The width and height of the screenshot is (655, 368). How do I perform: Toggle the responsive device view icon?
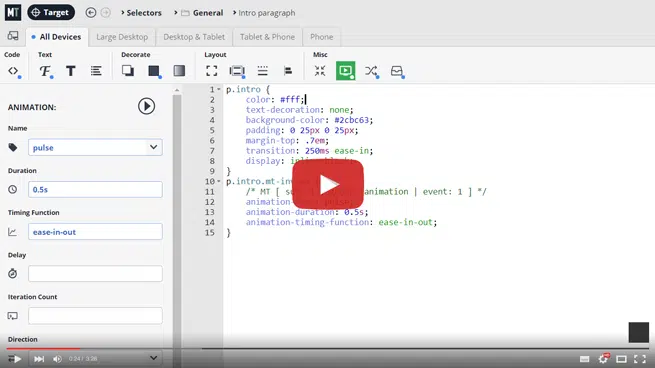click(13, 36)
